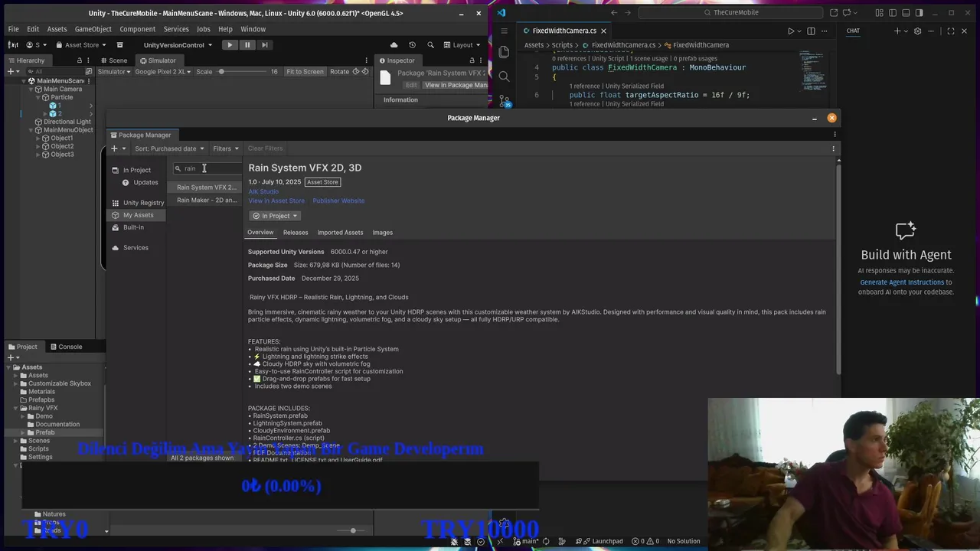Expand the Object3 hierarchy item
The height and width of the screenshot is (551, 980).
(x=38, y=155)
